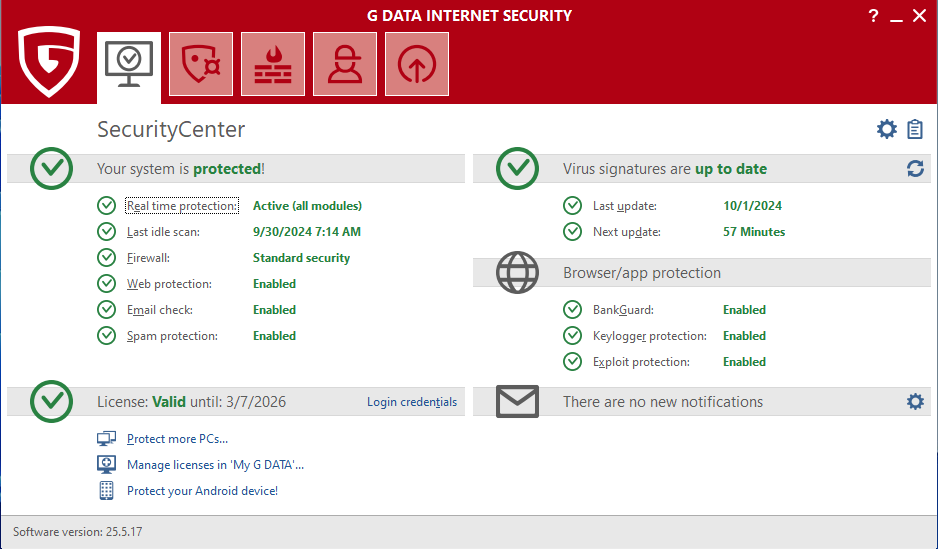
Task: Open the Update tab with arrow icon
Action: (417, 64)
